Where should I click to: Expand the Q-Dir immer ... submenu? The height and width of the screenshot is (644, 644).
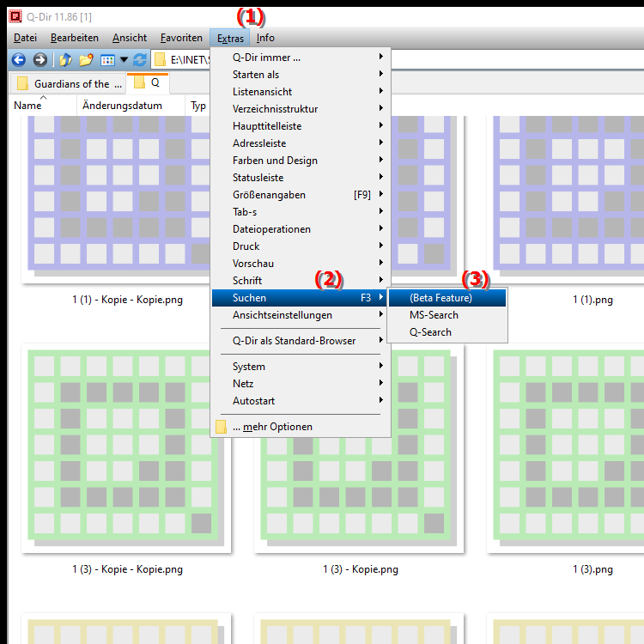[x=301, y=57]
